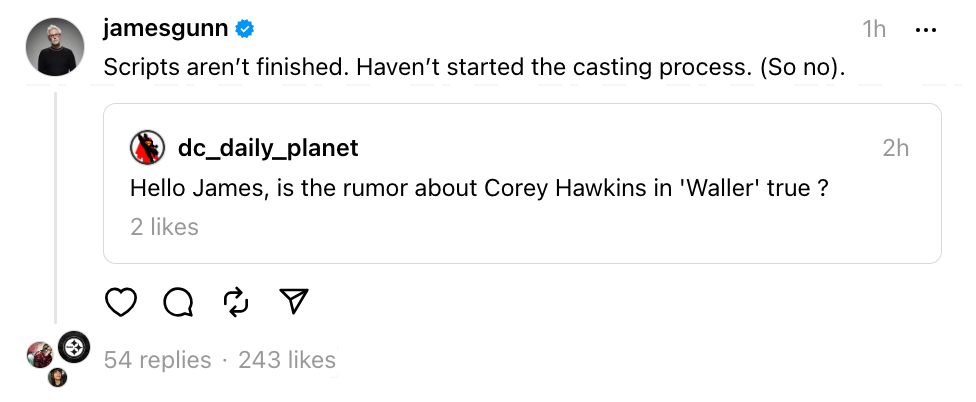Screen dimensions: 976x402
Task: Open the 2h timestamp on quoted post
Action: click(x=895, y=148)
